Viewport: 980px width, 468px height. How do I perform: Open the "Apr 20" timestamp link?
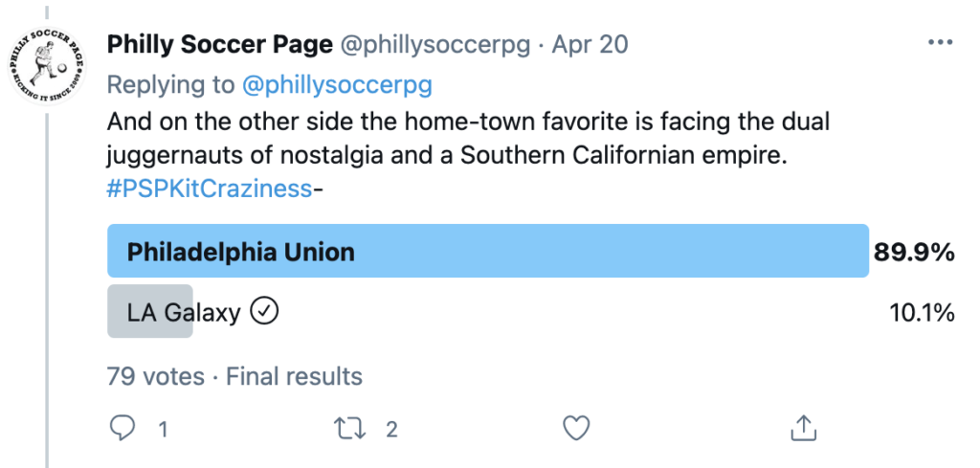coord(590,45)
